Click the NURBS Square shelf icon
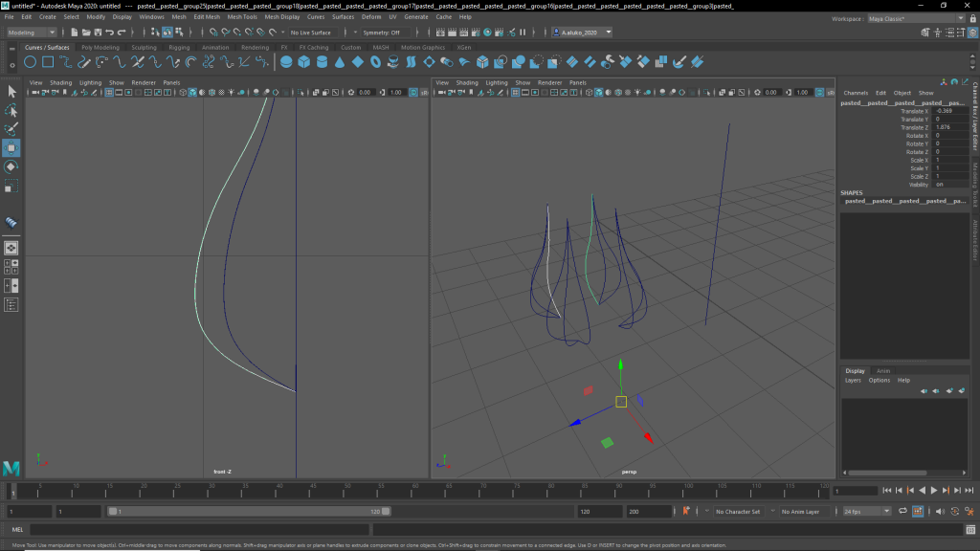The height and width of the screenshot is (551, 980). click(x=48, y=62)
